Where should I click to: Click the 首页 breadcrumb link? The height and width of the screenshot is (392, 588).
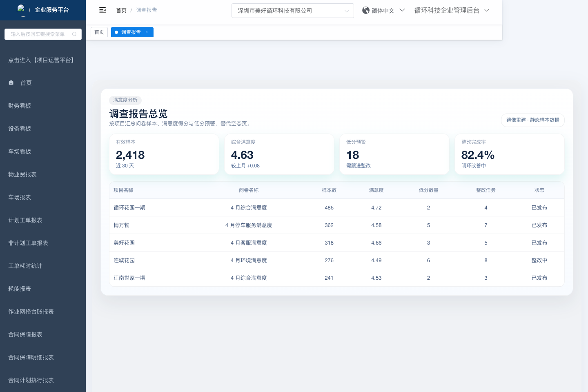click(x=121, y=10)
